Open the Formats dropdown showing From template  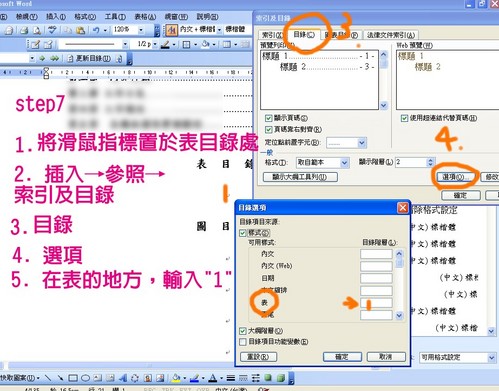tap(344, 163)
